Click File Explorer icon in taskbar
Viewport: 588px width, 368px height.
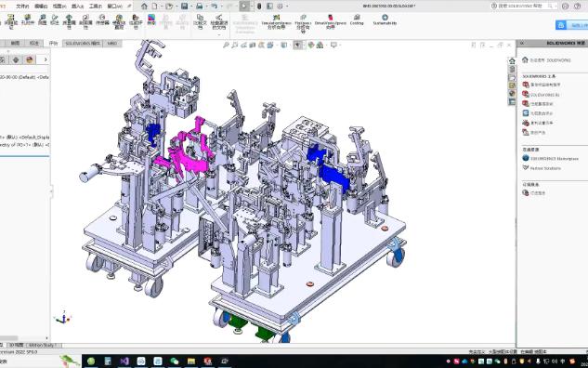click(x=191, y=361)
